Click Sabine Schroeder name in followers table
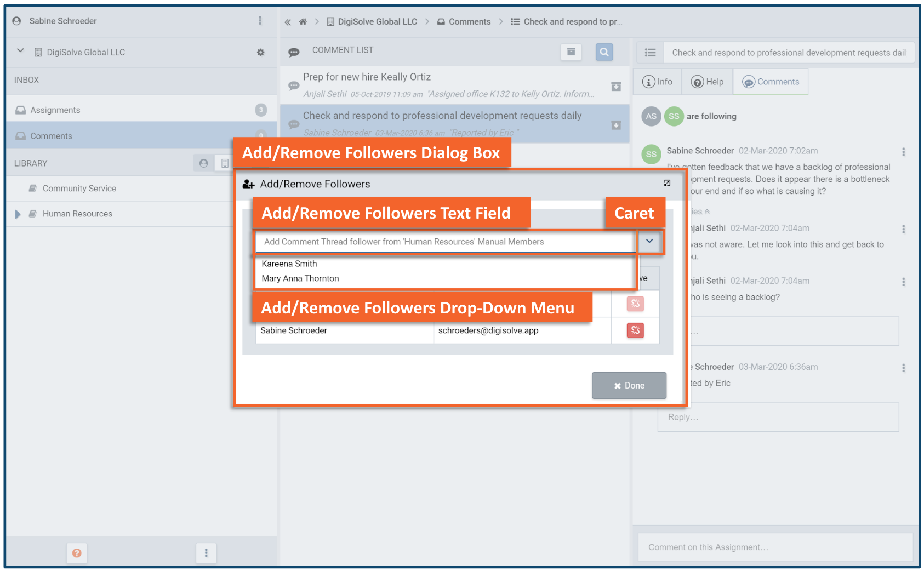This screenshot has height=571, width=924. tap(294, 330)
